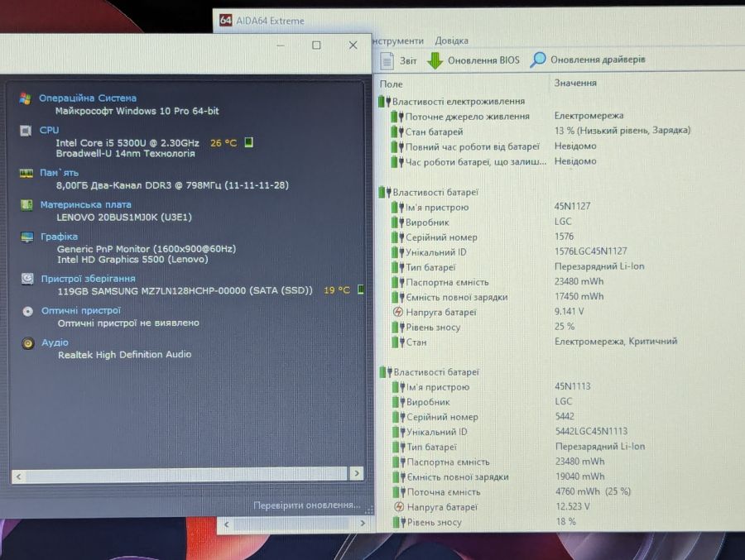Image resolution: width=745 pixels, height=560 pixels.
Task: Click the Унікальний ID value 5442LGC45N1113
Action: click(591, 431)
